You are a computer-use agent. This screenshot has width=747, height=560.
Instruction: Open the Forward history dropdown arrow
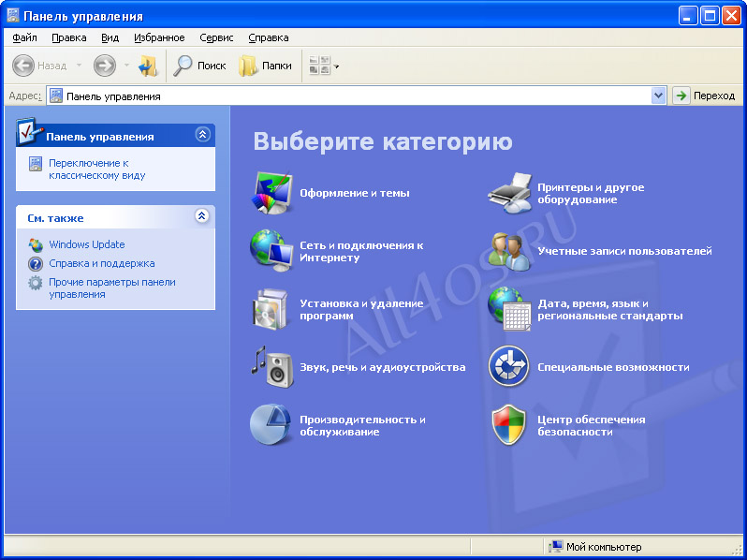[x=126, y=66]
